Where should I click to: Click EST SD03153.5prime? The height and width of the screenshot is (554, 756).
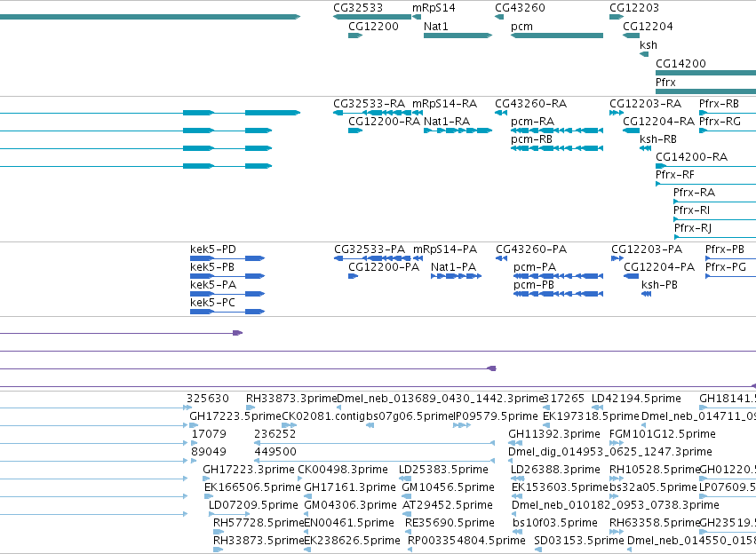point(579,541)
